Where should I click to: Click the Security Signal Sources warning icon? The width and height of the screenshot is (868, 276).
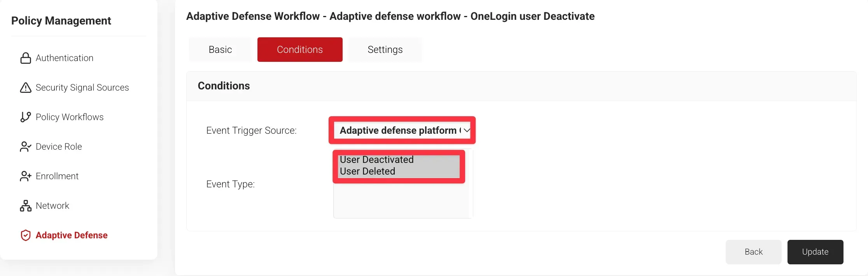click(26, 88)
